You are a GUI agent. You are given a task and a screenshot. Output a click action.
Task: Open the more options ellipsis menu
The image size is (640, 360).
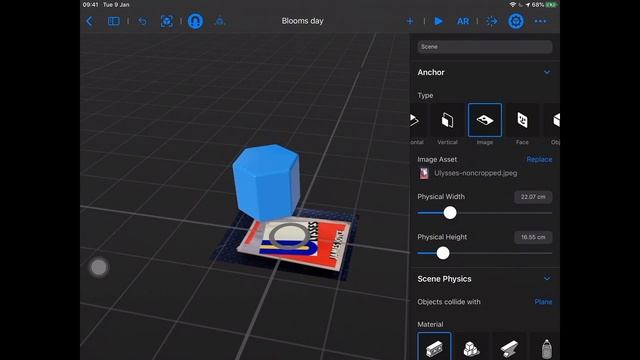[540, 21]
